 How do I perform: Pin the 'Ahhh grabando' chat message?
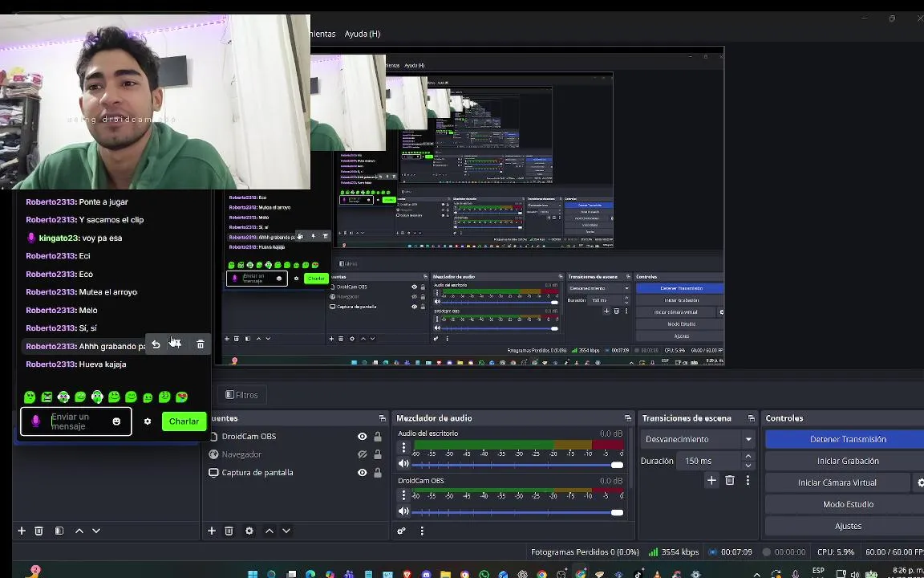pyautogui.click(x=176, y=344)
